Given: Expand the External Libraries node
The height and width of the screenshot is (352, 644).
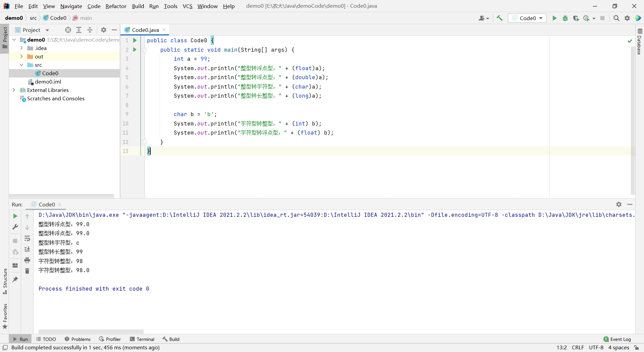Looking at the screenshot, I should [x=14, y=90].
